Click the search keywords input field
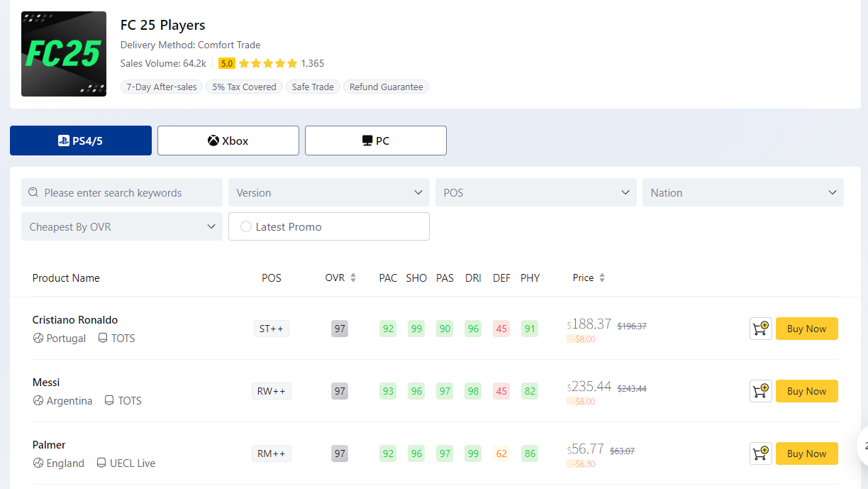 click(x=122, y=192)
